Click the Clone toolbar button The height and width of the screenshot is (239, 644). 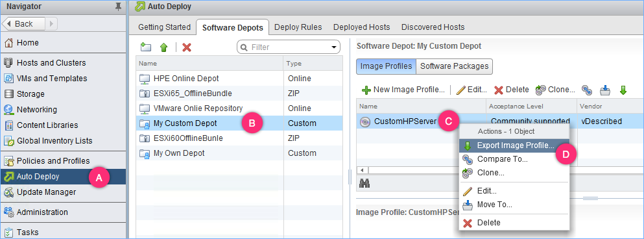556,90
